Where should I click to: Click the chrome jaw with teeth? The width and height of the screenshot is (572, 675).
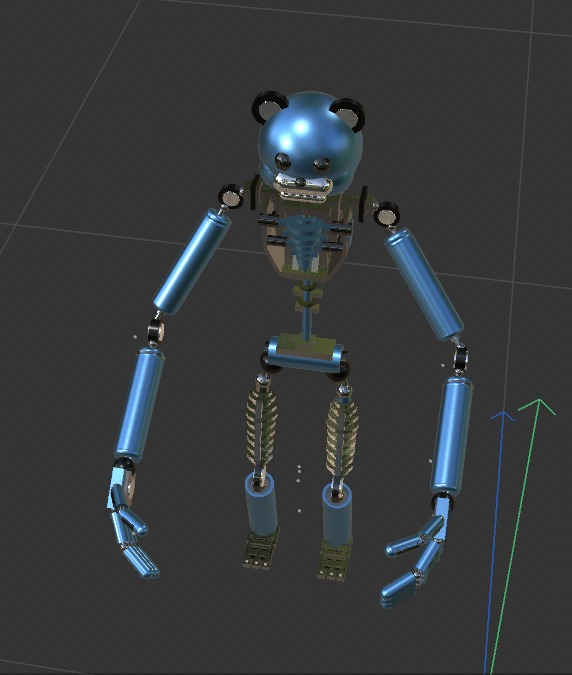304,188
